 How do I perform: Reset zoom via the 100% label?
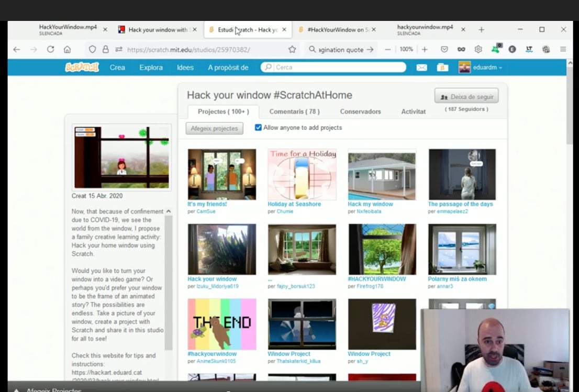406,50
